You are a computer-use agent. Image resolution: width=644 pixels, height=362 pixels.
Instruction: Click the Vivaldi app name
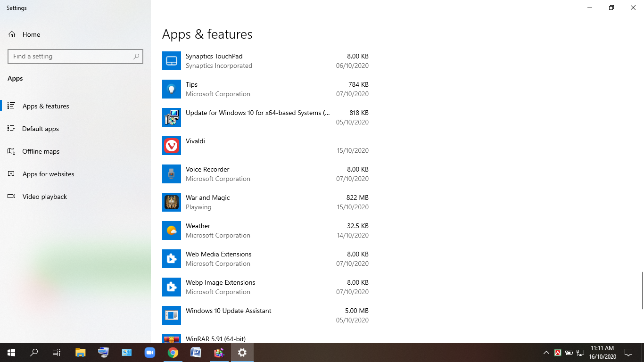click(x=195, y=141)
